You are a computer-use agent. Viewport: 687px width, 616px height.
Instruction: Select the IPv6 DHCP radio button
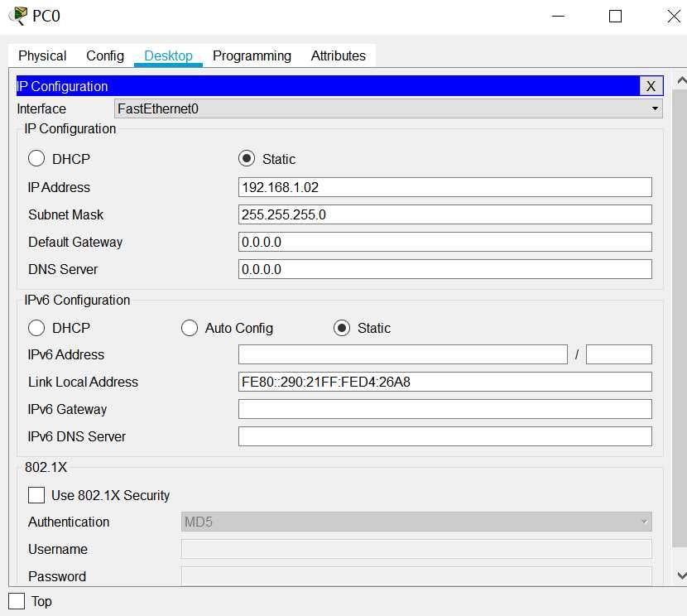[x=36, y=328]
